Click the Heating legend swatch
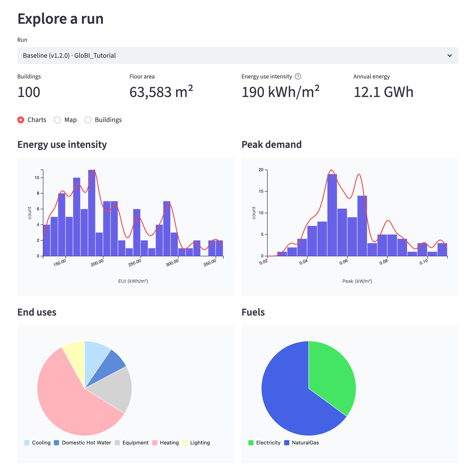This screenshot has height=466, width=476. click(154, 443)
